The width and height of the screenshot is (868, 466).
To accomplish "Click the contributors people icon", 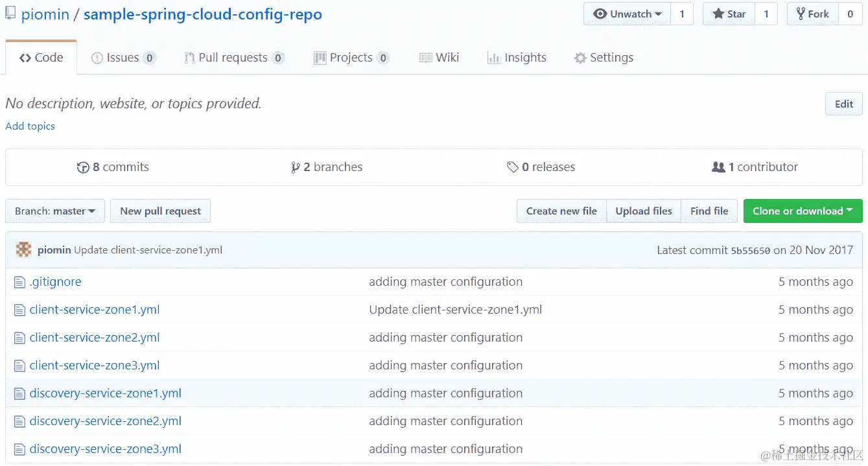I will [x=718, y=167].
